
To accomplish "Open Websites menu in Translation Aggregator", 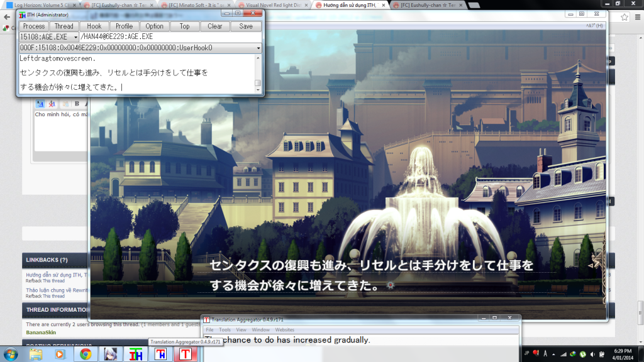I will (x=285, y=330).
